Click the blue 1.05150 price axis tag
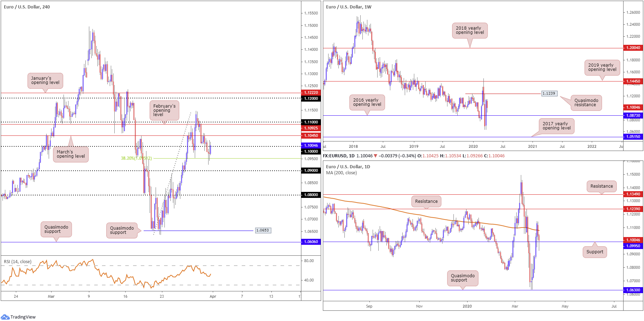 click(x=633, y=137)
